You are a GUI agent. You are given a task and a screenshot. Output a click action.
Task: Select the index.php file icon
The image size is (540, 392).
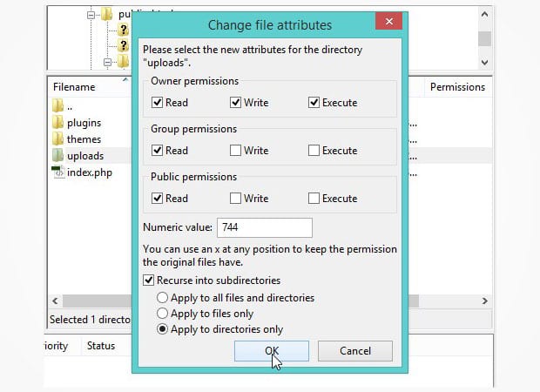(57, 172)
